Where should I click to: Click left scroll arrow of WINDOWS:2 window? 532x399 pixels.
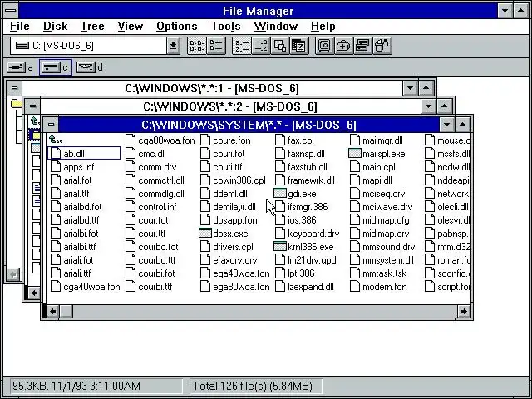[34, 293]
